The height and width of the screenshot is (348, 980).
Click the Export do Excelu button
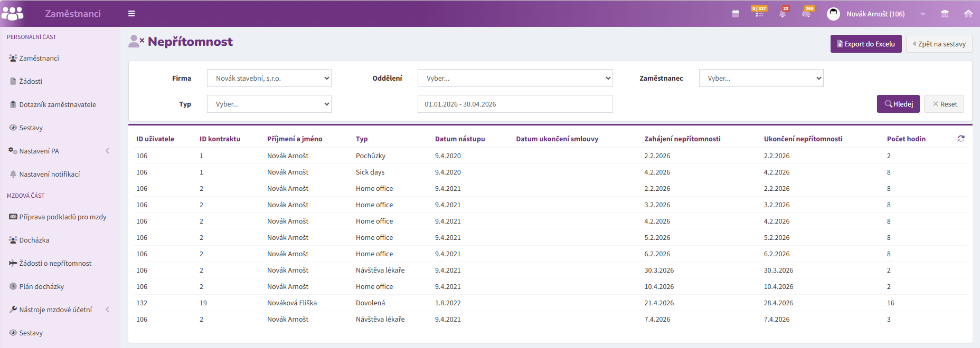pyautogui.click(x=866, y=44)
